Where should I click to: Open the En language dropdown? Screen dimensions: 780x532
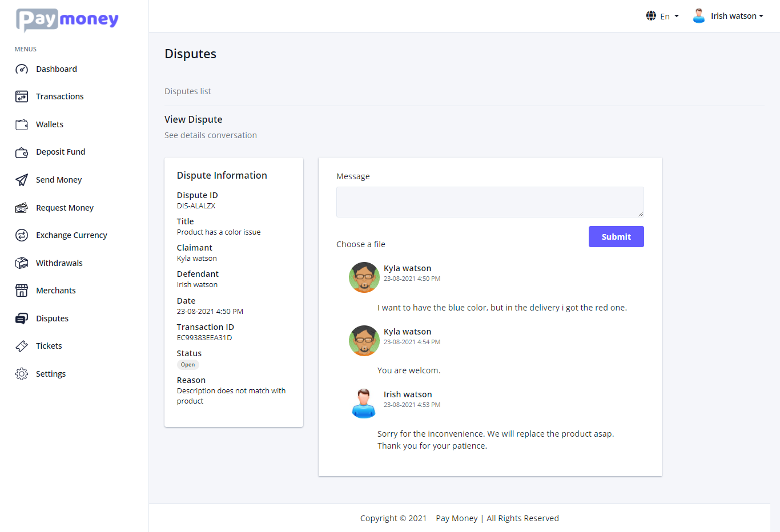pyautogui.click(x=662, y=16)
